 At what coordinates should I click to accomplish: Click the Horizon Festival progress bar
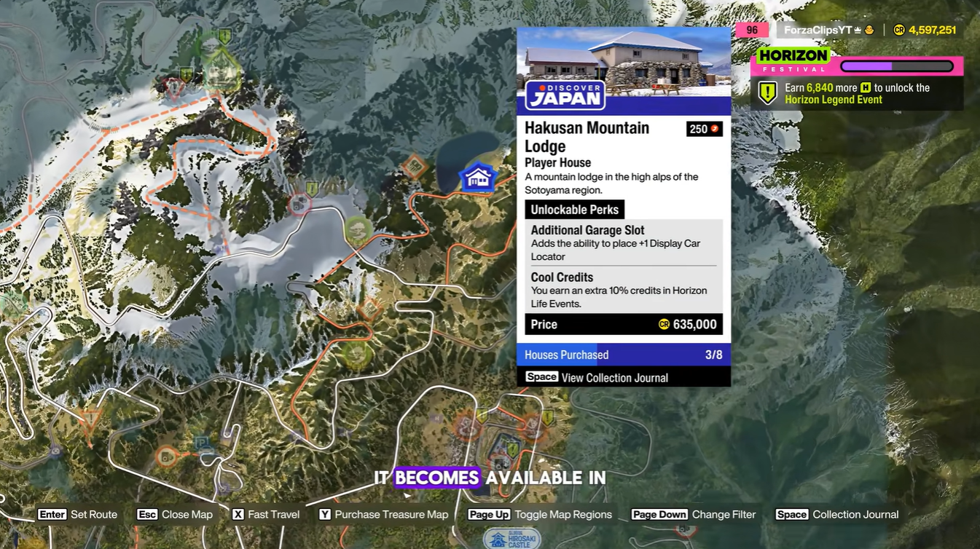897,66
